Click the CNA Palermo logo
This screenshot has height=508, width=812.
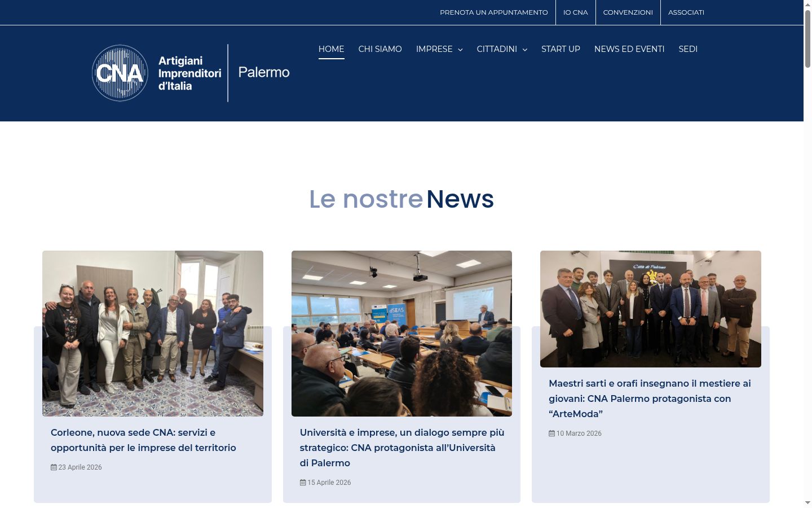pos(191,73)
